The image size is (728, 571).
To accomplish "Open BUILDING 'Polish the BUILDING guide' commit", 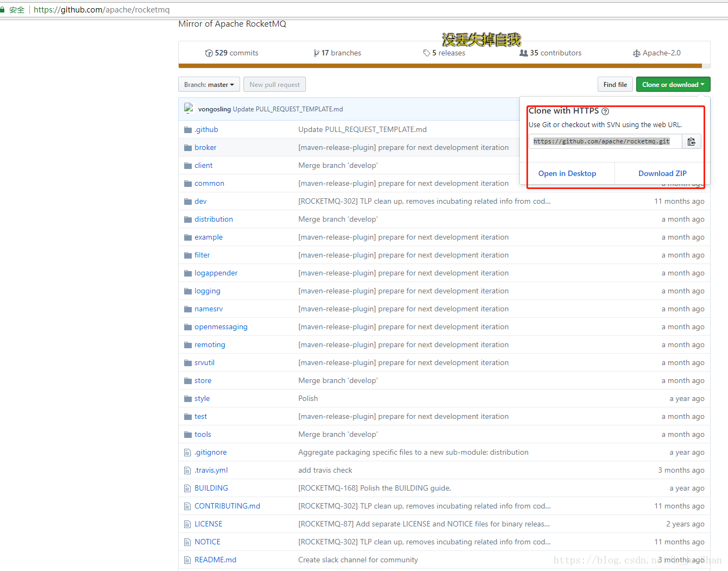I will 374,488.
